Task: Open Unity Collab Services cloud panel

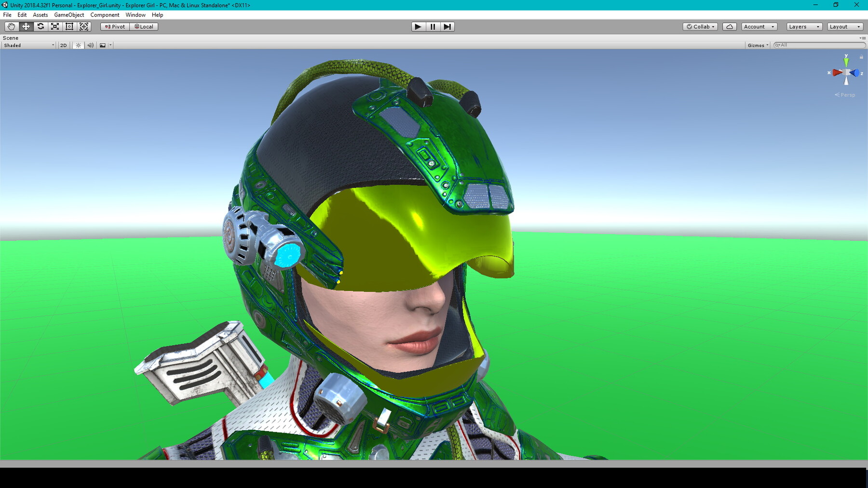Action: coord(730,26)
